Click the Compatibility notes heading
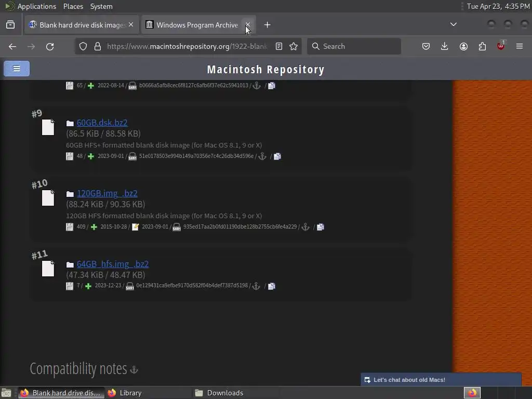This screenshot has height=399, width=532. 78,369
